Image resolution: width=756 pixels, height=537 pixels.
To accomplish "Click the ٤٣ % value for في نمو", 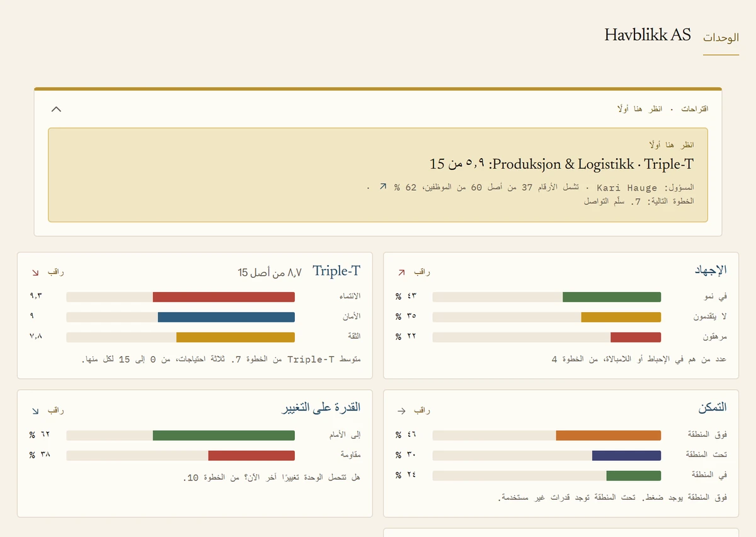I will coord(406,297).
